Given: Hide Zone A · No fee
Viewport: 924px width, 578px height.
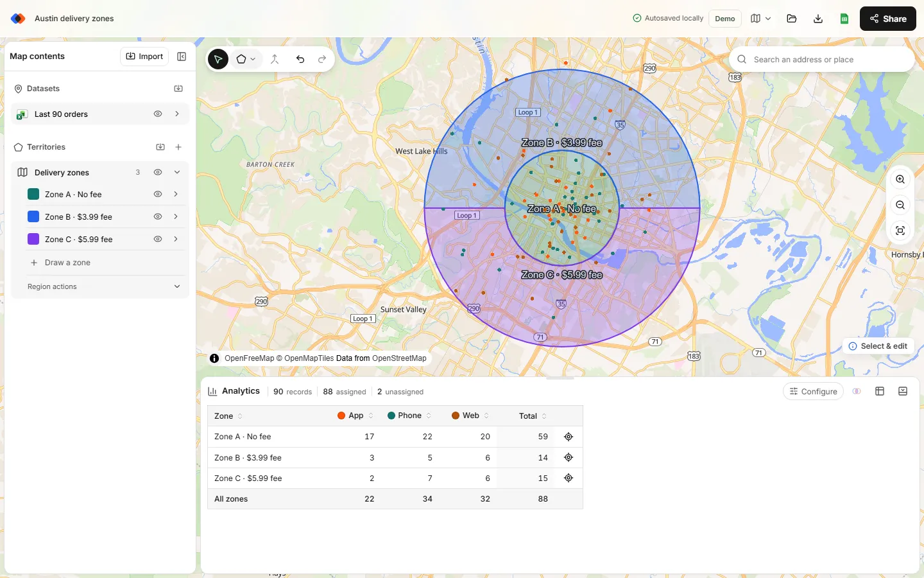Looking at the screenshot, I should click(158, 194).
